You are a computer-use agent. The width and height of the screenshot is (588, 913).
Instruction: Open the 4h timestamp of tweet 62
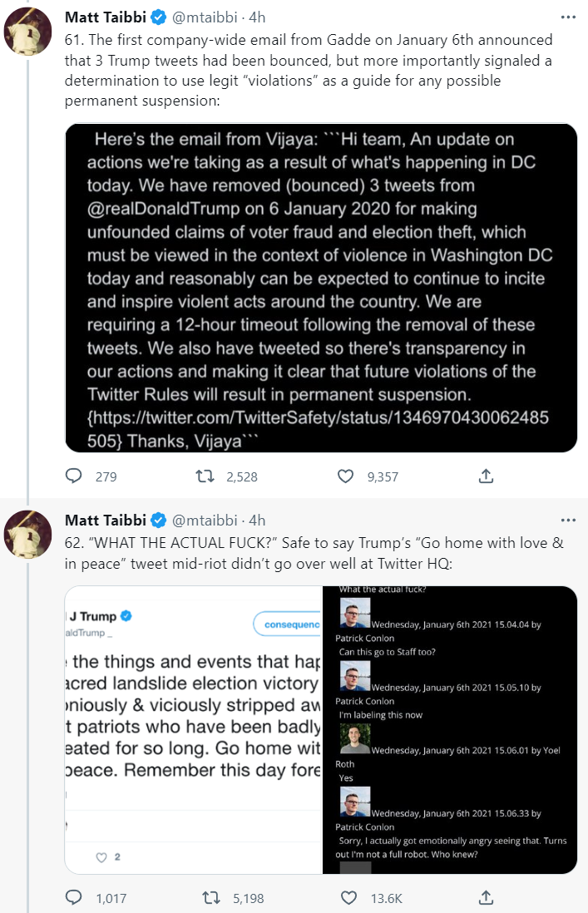tap(257, 521)
